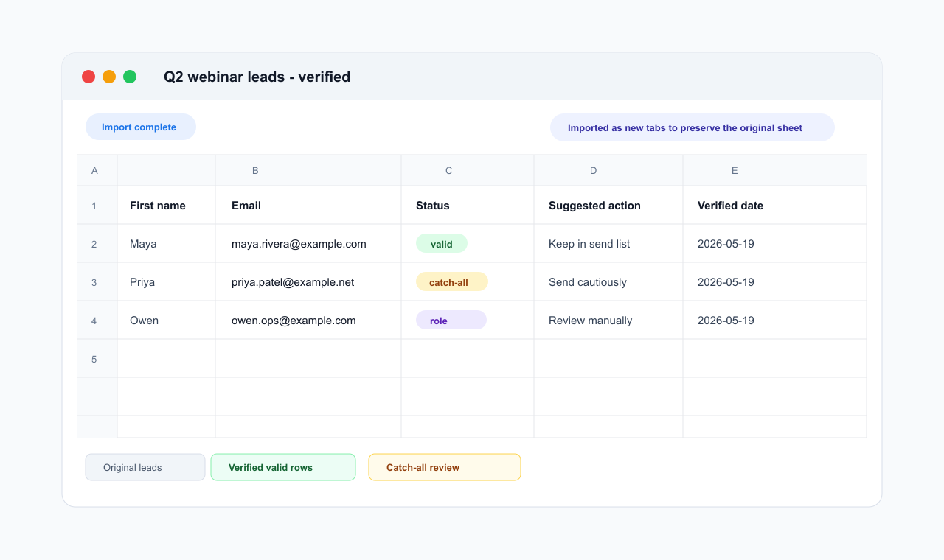Select column A header
944x560 pixels.
[x=97, y=170]
